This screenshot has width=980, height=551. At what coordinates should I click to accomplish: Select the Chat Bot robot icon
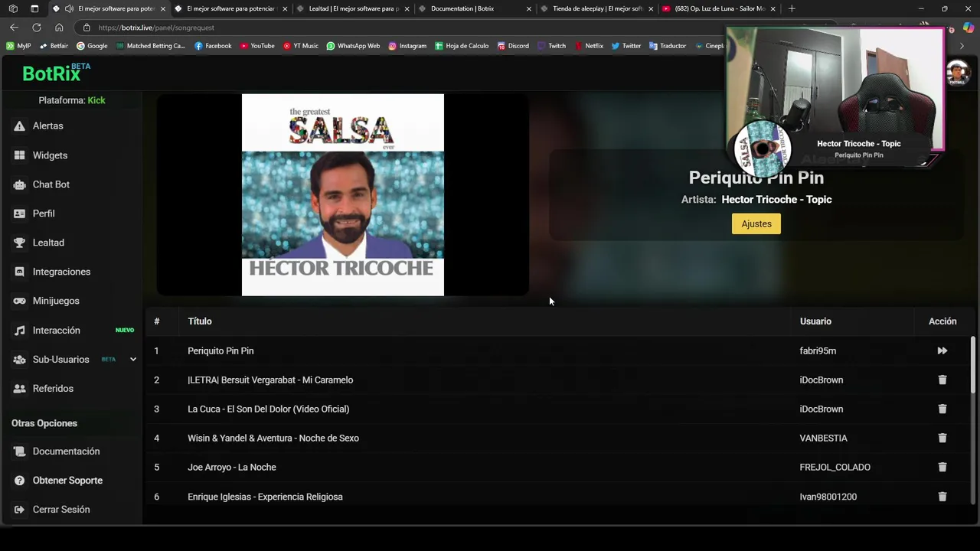[x=19, y=184]
